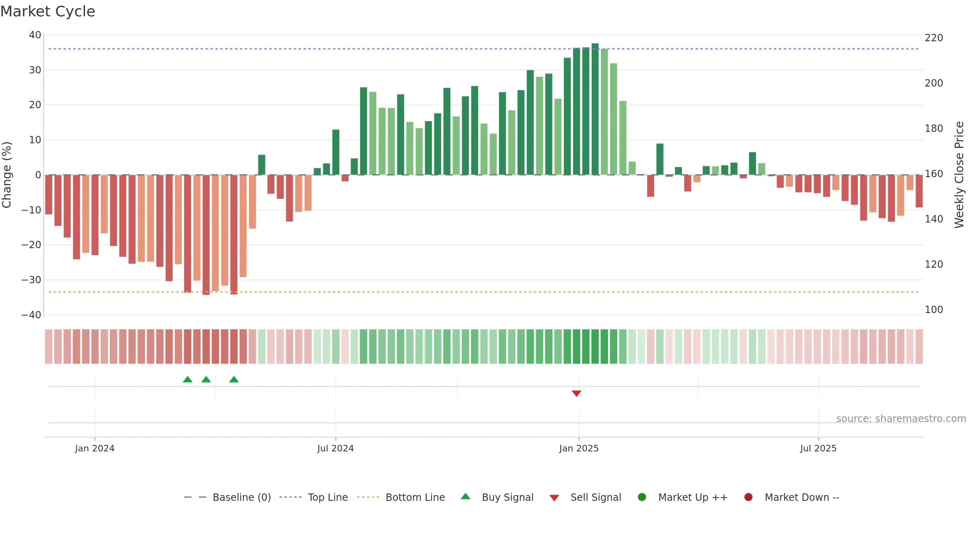Click the −30 left-axis tick label
Viewport: 980px width, 551px height.
(x=31, y=280)
